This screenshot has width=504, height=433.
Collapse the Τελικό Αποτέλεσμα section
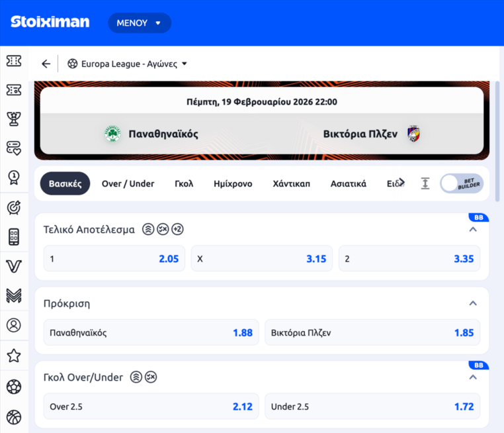click(472, 230)
